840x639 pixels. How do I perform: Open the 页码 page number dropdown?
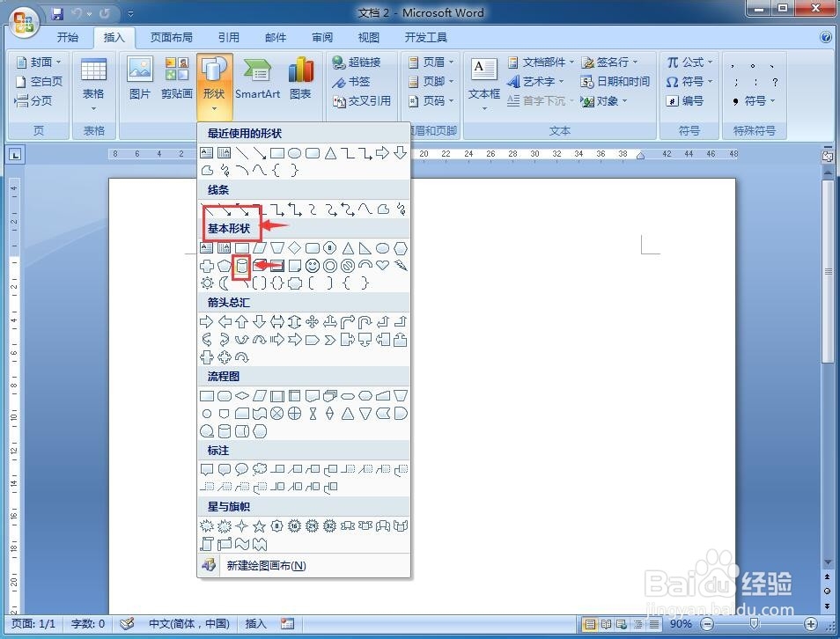[431, 100]
